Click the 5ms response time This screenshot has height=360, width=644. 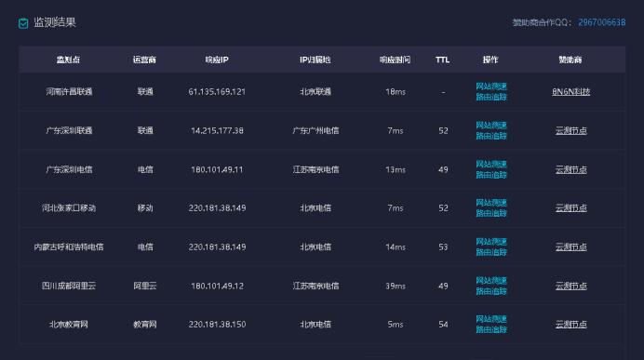pyautogui.click(x=396, y=325)
